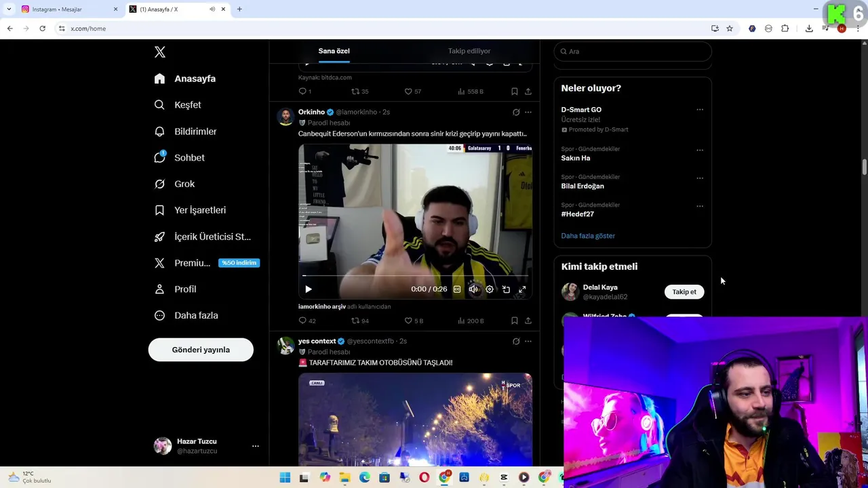Open more options for Sakın Ha trend
The height and width of the screenshot is (488, 868).
(x=700, y=150)
